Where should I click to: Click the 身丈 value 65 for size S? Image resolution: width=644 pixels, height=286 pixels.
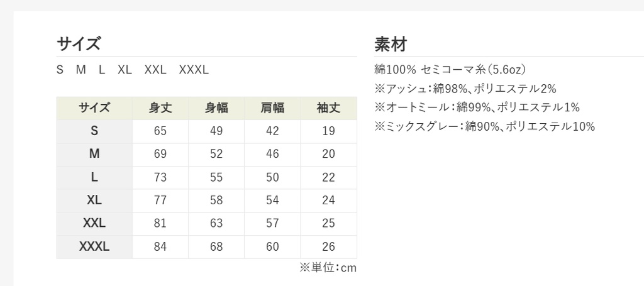coord(160,131)
